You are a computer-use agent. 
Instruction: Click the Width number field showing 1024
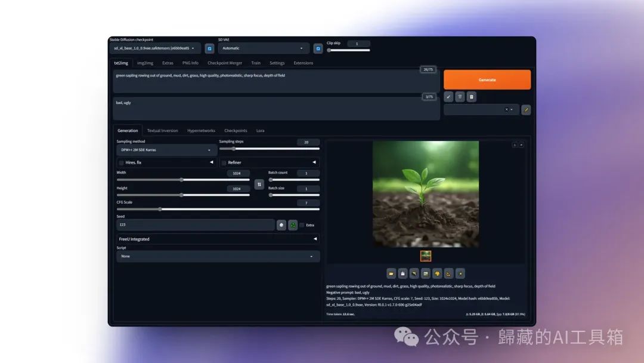[x=238, y=174]
